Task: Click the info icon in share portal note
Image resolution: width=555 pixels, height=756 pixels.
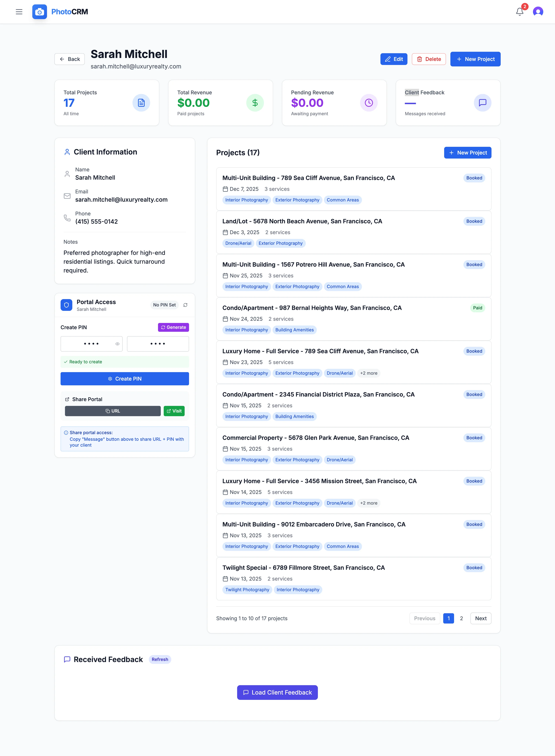Action: point(66,432)
